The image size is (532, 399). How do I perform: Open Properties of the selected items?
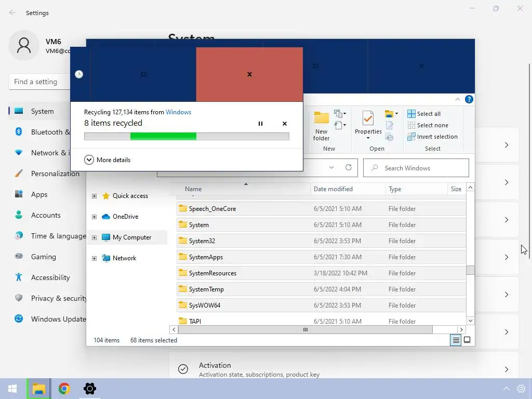click(368, 122)
